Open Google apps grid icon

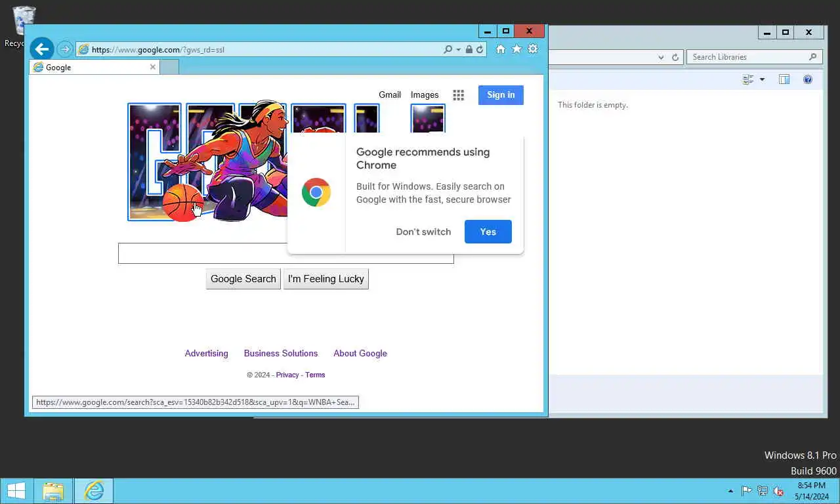pyautogui.click(x=458, y=95)
